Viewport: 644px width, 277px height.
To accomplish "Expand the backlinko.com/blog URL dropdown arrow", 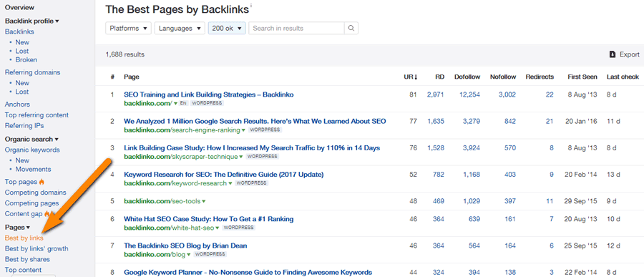I will (189, 255).
